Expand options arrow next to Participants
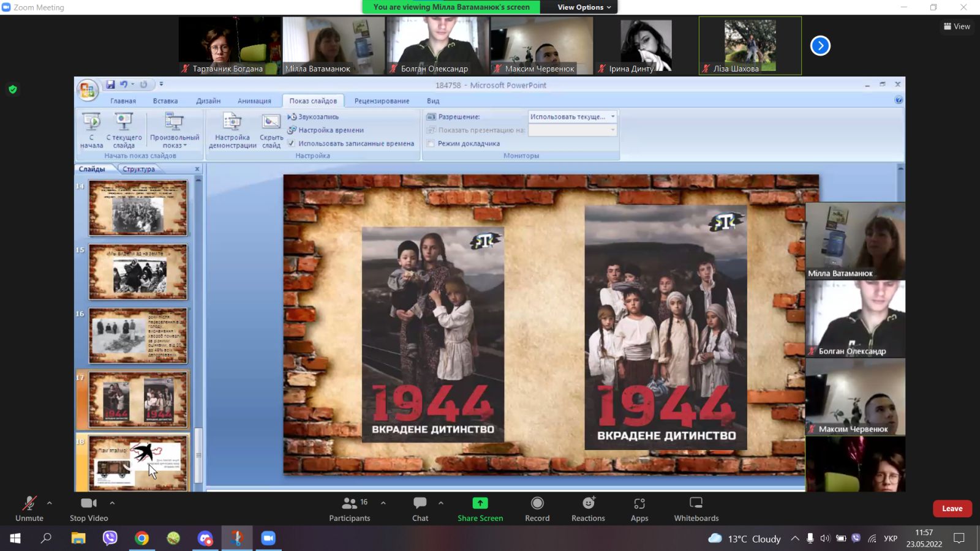The image size is (980, 551). pos(383,503)
